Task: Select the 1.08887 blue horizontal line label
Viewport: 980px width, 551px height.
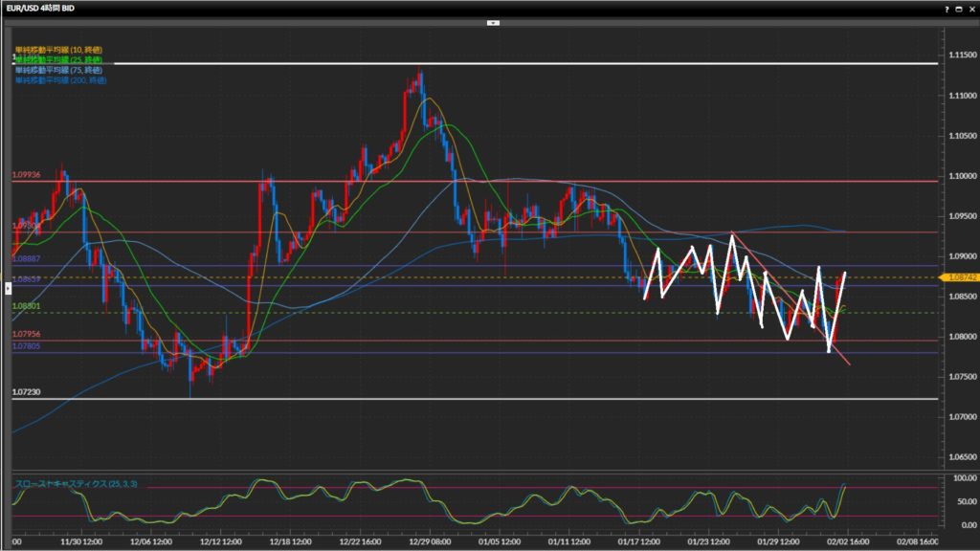Action: tap(26, 259)
